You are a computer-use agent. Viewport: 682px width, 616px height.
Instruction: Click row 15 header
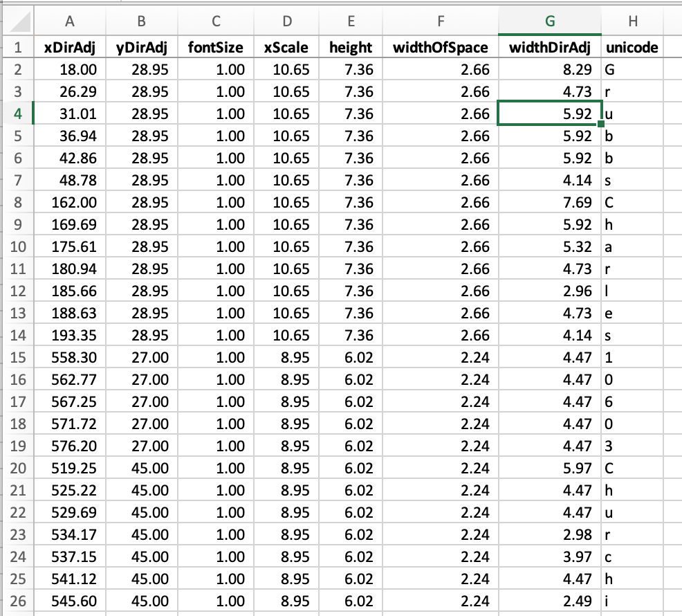pos(18,357)
